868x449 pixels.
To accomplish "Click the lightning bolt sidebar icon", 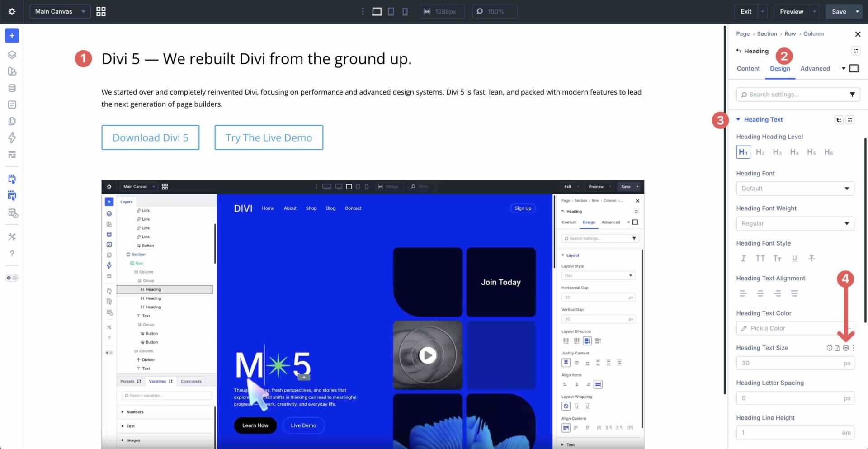I will [x=12, y=138].
